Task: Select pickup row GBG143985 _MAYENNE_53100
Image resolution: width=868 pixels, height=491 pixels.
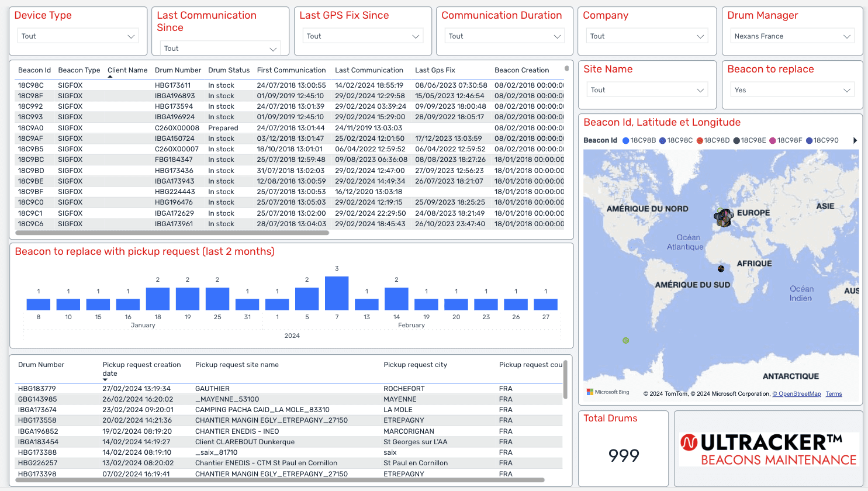Action: (289, 399)
